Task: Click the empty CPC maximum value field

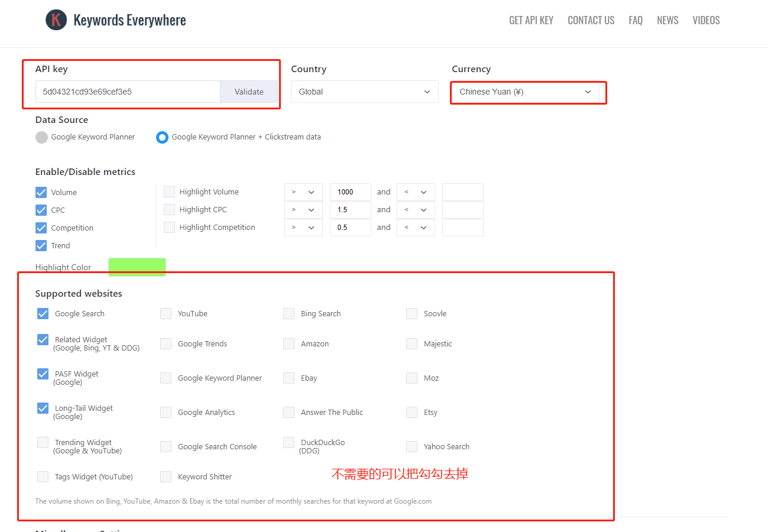Action: pos(463,210)
